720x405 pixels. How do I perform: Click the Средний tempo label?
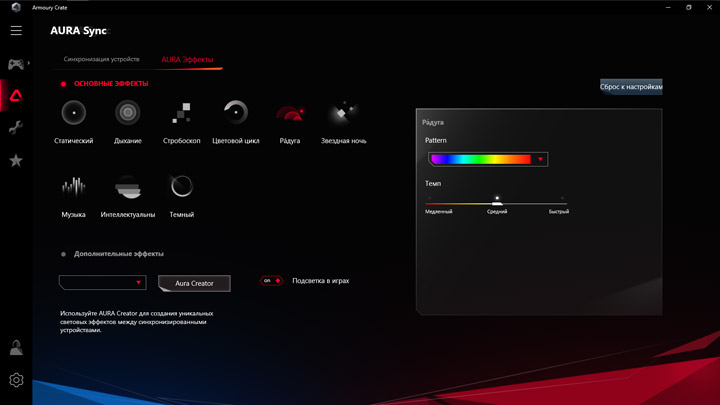click(497, 212)
